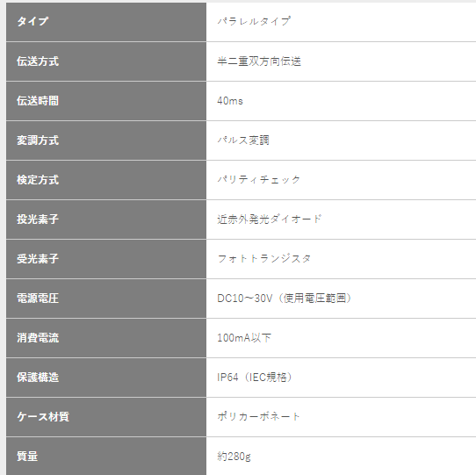Viewport: 476px width, 475px height.
Task: Click the 伝送方式 row label
Action: [38, 61]
